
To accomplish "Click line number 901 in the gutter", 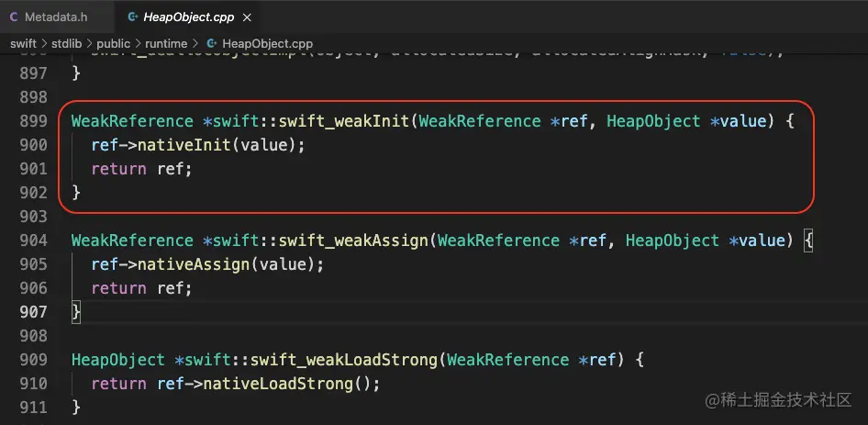I will point(33,169).
